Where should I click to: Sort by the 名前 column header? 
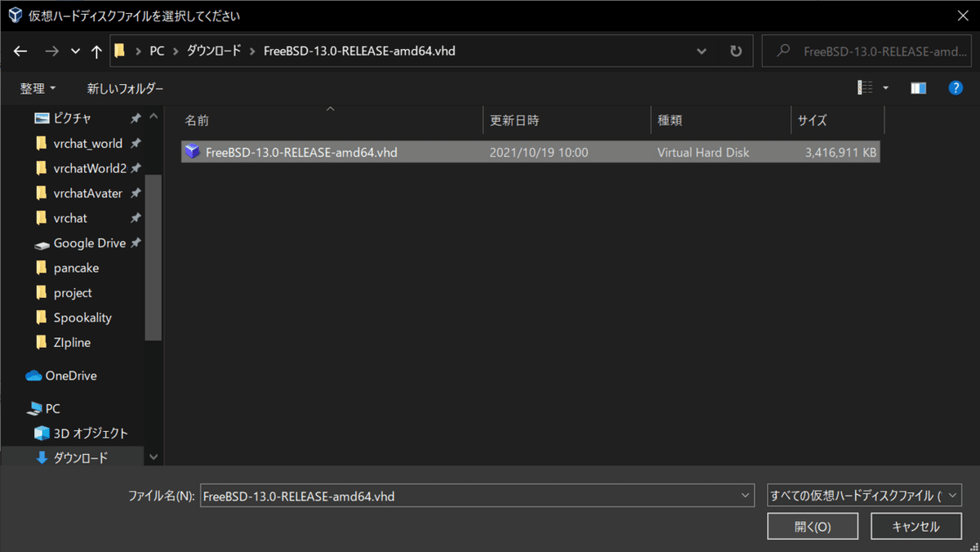click(331, 120)
